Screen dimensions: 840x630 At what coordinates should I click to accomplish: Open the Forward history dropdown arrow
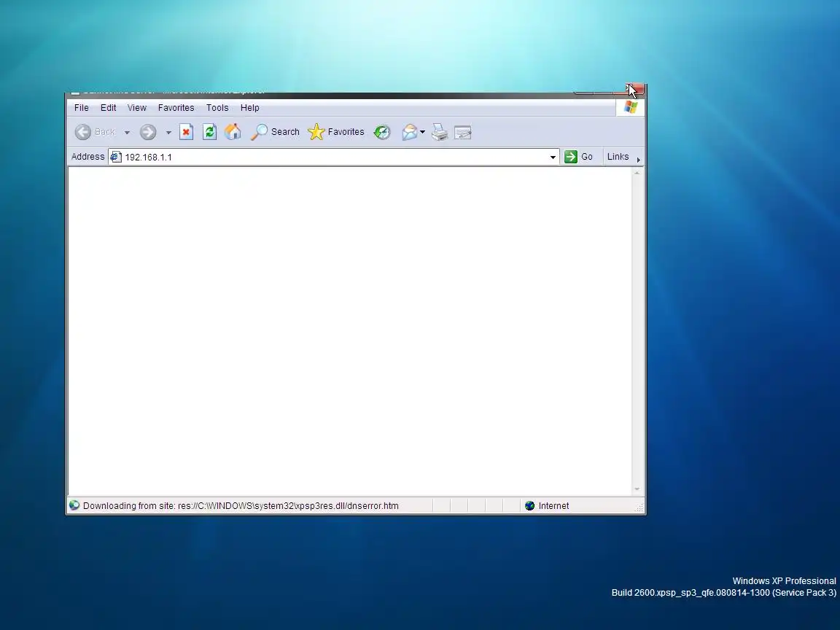click(168, 132)
